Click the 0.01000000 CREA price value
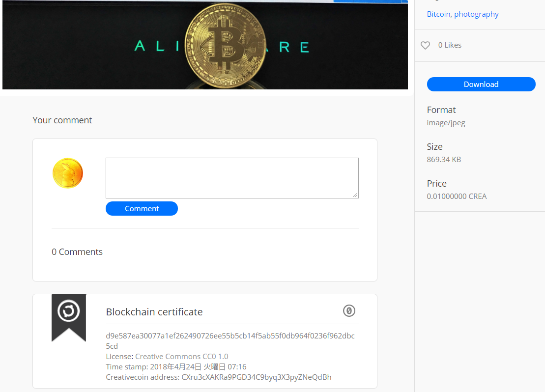Viewport: 545px width, 392px height. [457, 196]
